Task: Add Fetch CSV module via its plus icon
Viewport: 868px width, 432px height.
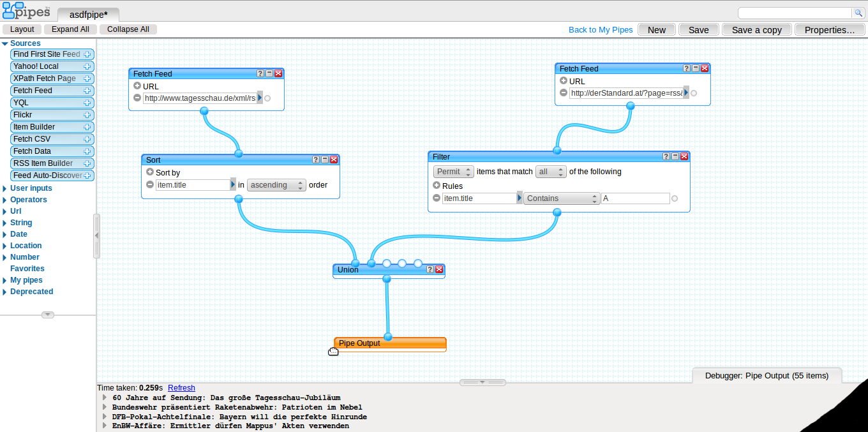Action: point(87,139)
